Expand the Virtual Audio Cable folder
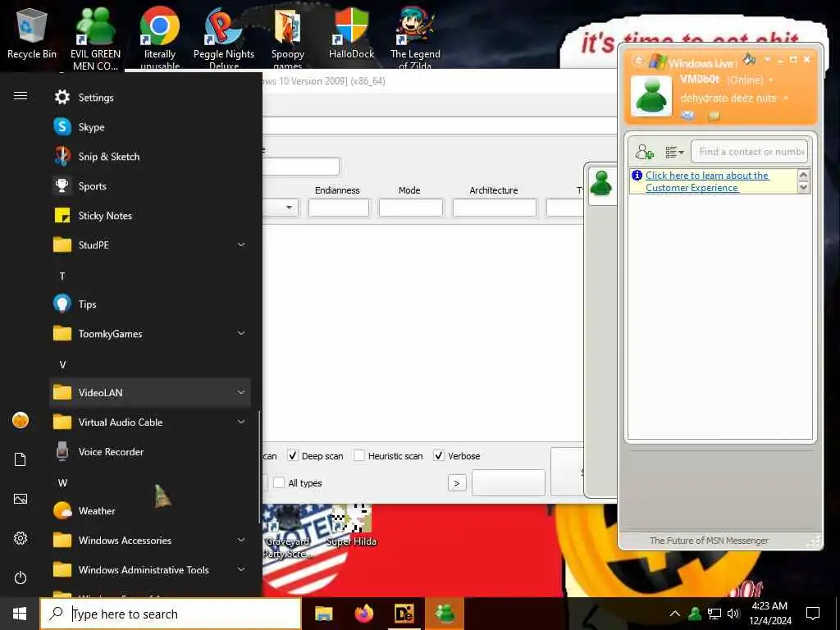 pos(150,422)
